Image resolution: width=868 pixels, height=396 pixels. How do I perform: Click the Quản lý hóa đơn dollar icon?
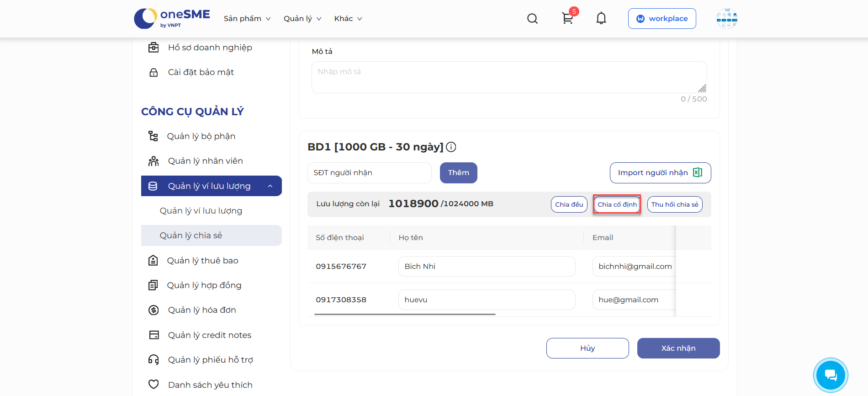tap(153, 310)
